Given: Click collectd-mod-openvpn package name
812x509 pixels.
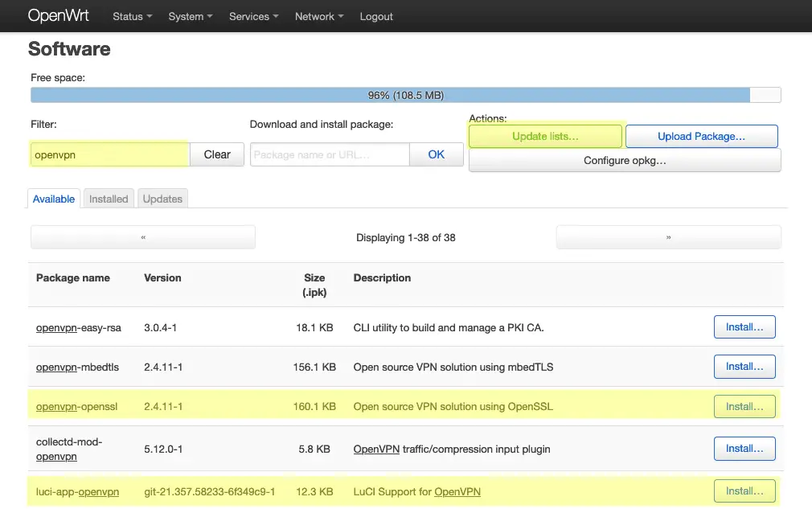Looking at the screenshot, I should coord(69,449).
